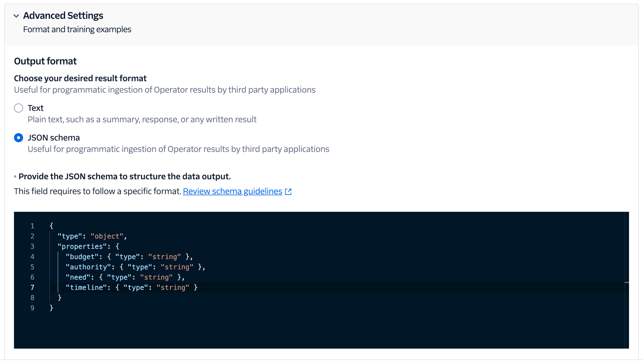The image size is (643, 364).
Task: Select the Text output format radio button
Action: point(18,108)
